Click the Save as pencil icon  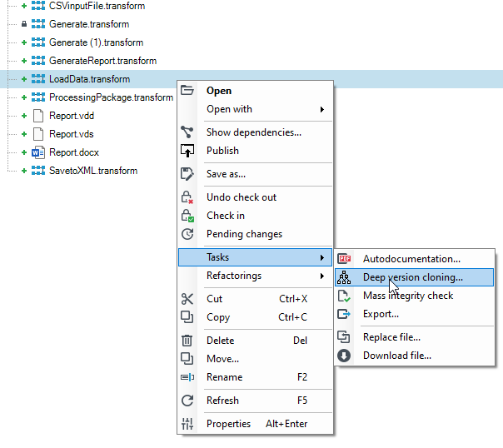pos(187,174)
